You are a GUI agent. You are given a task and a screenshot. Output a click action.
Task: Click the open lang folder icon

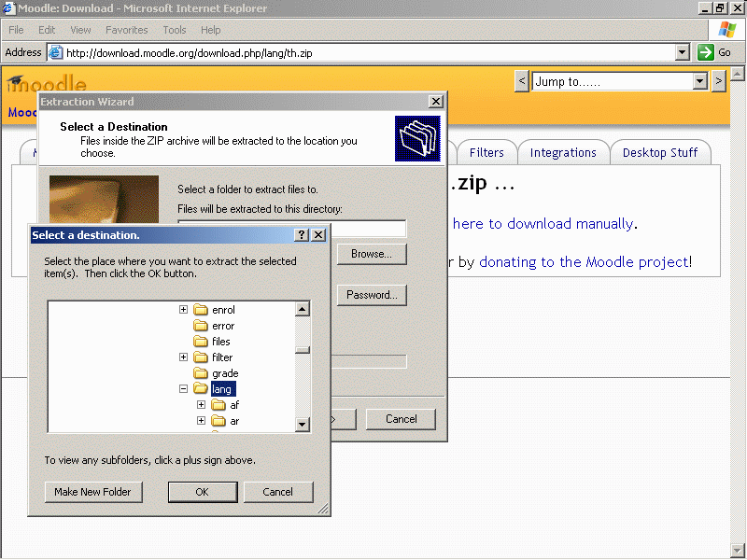[x=201, y=389]
